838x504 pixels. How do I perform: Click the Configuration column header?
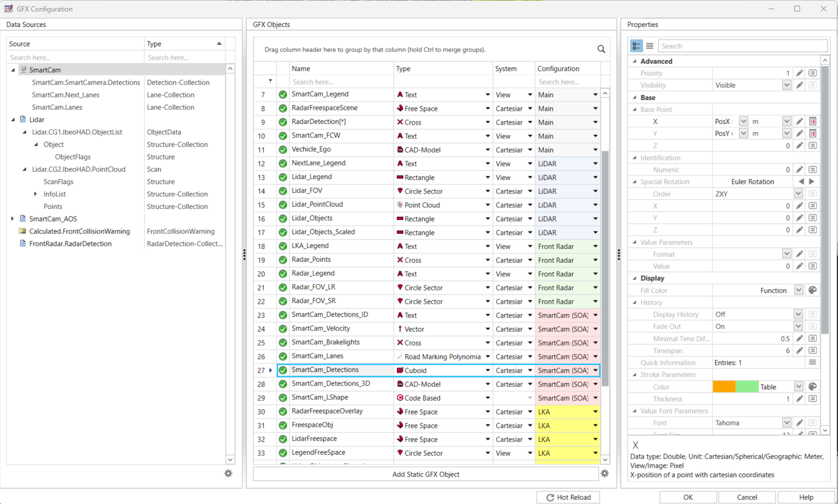click(x=568, y=68)
